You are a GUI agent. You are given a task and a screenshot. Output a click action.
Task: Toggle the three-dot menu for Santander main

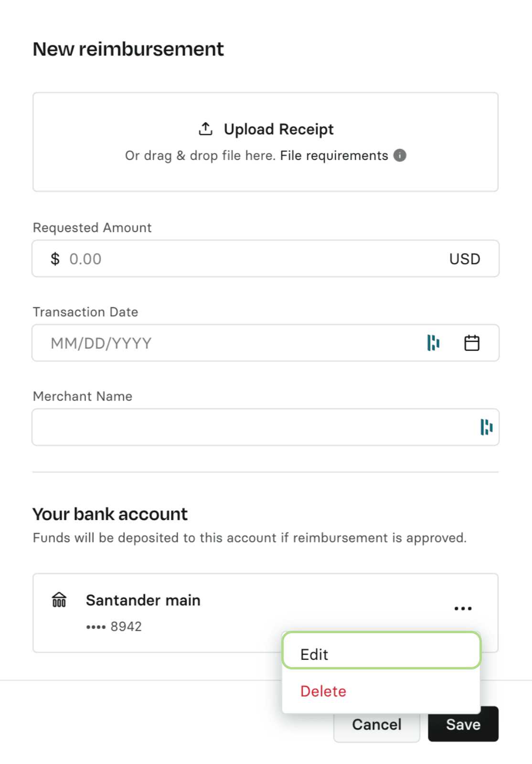click(463, 608)
